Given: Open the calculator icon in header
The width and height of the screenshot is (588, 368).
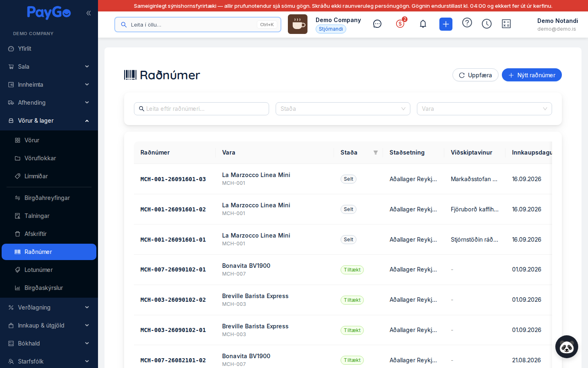Looking at the screenshot, I should pos(506,24).
